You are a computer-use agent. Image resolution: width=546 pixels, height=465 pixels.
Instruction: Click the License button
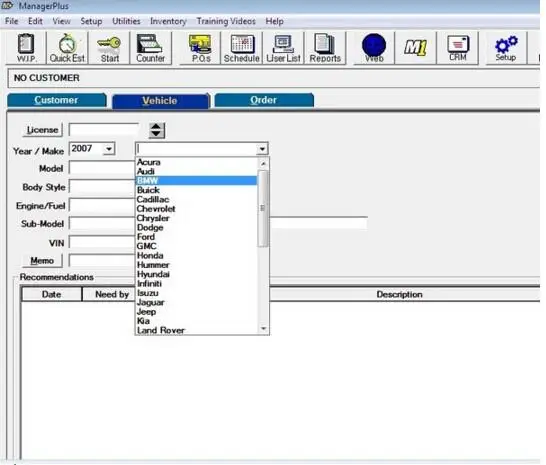(x=42, y=130)
